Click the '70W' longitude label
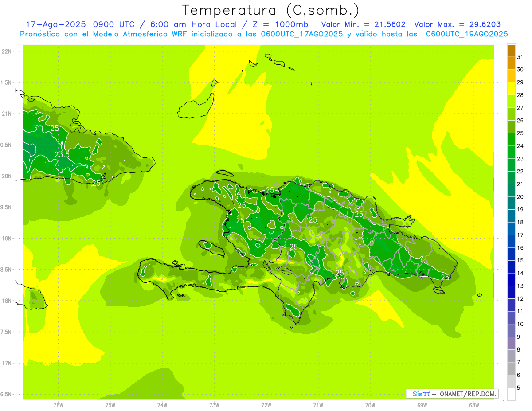Screen dimensions: 532x411 [x=370, y=405]
